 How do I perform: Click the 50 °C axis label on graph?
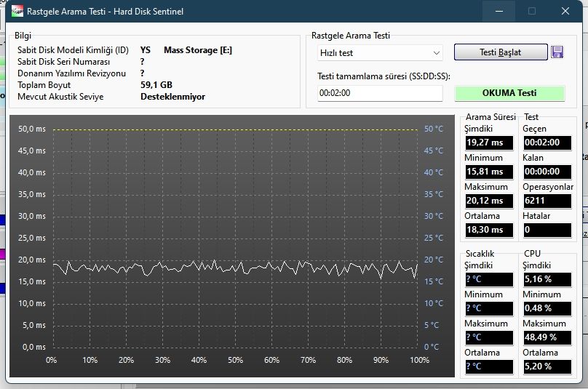tap(434, 129)
